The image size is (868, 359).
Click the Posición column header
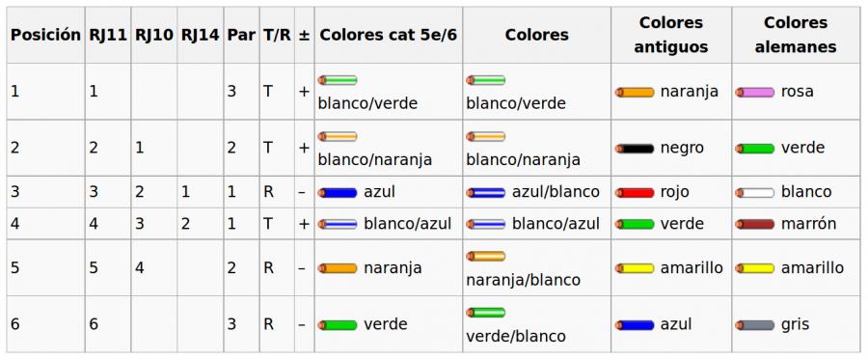click(46, 35)
